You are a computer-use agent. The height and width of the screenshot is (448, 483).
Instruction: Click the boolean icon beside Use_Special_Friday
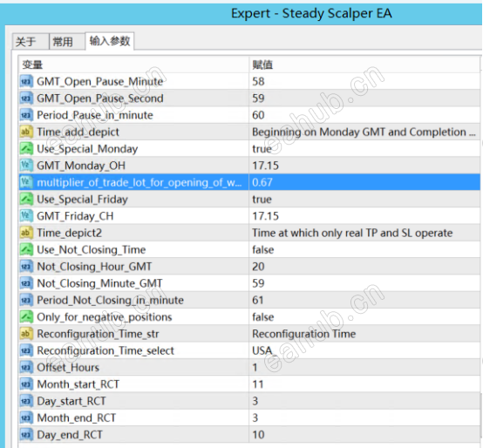coord(26,200)
